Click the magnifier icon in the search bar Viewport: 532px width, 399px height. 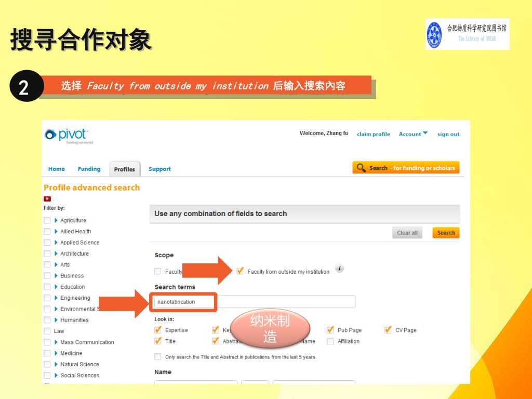pyautogui.click(x=361, y=168)
